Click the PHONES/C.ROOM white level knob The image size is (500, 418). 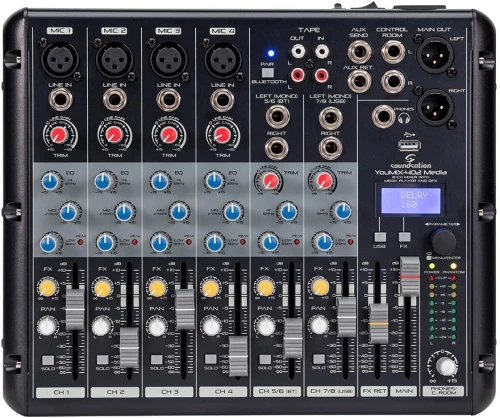tap(446, 366)
